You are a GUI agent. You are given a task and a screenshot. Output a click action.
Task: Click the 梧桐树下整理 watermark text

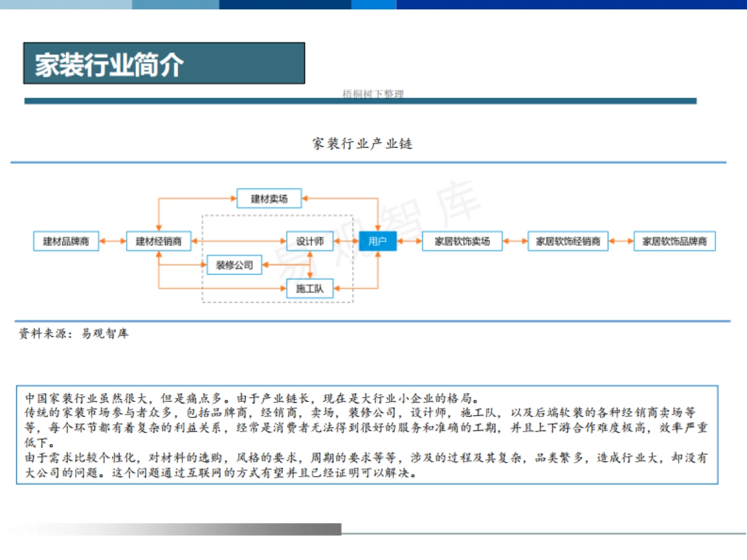[373, 95]
